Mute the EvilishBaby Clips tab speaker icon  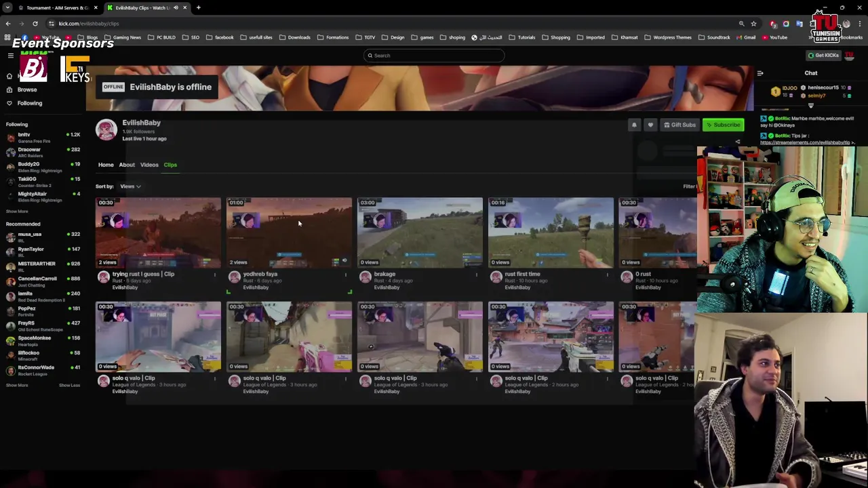[176, 7]
